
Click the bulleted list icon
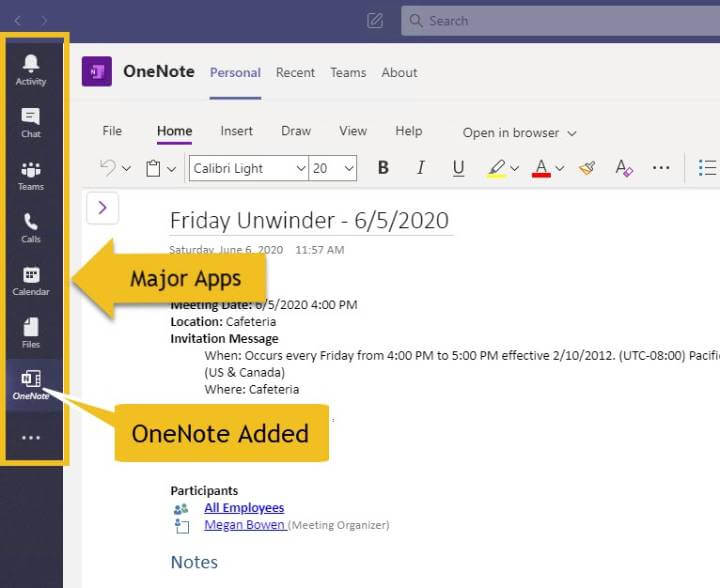[x=707, y=168]
